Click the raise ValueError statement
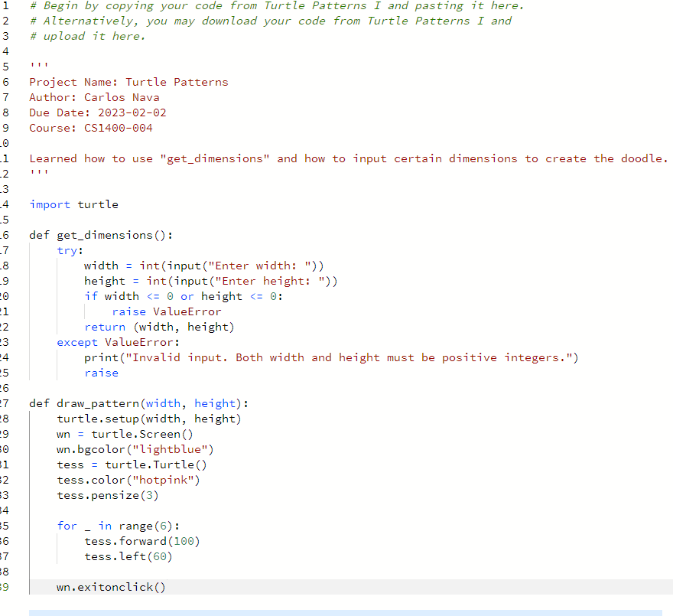 tap(166, 311)
